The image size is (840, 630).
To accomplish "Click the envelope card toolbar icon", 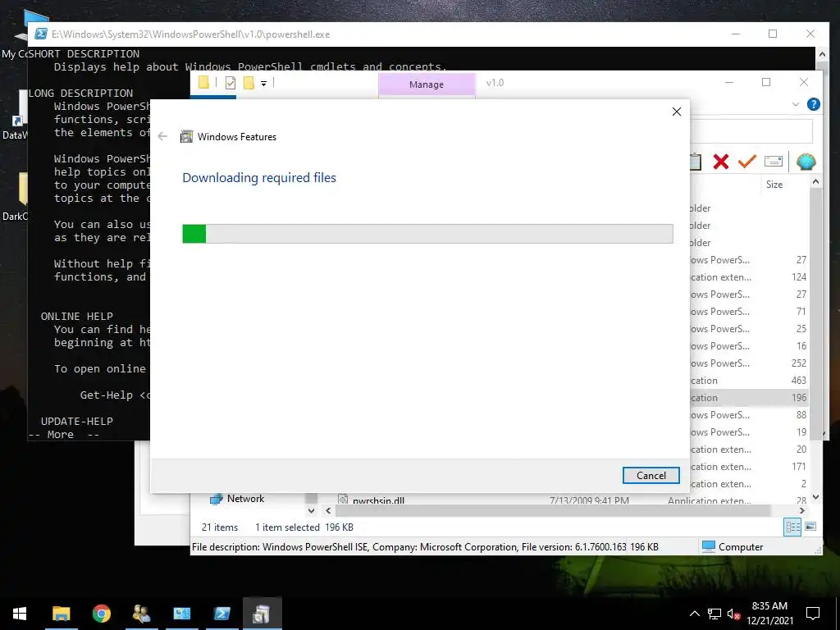I will tap(774, 162).
